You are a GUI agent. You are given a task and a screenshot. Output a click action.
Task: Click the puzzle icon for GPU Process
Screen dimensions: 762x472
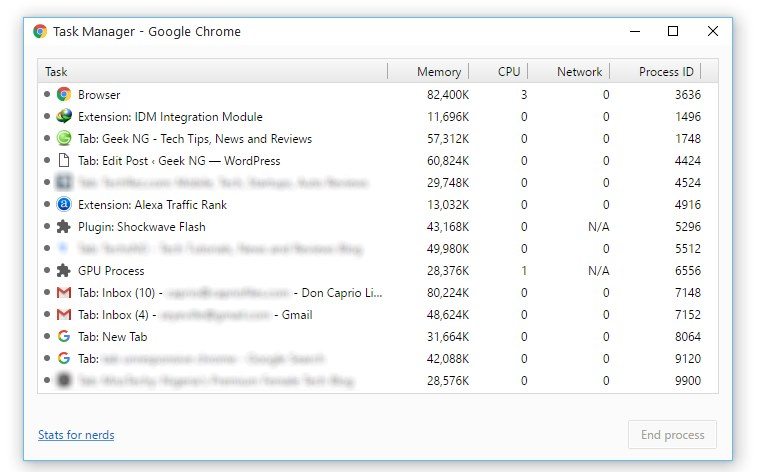coord(64,270)
